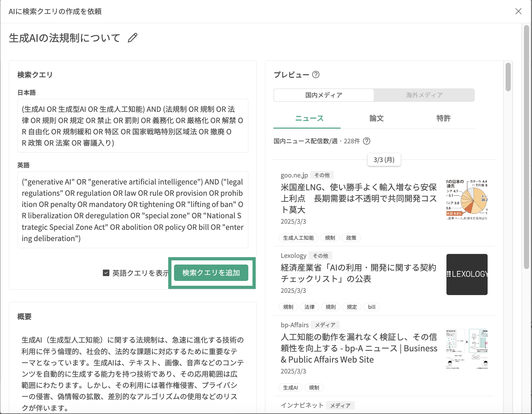Toggle the 英語クエリを表示 checkbox
532x414 pixels.
point(106,273)
